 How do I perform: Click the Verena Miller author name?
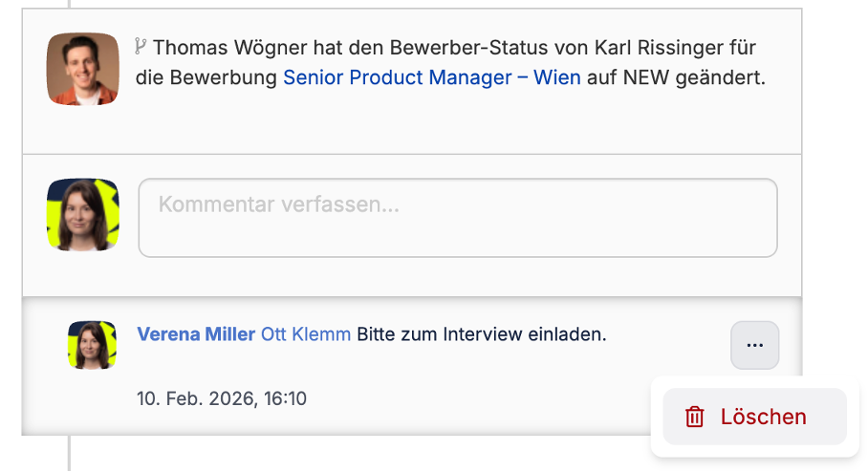pos(196,334)
